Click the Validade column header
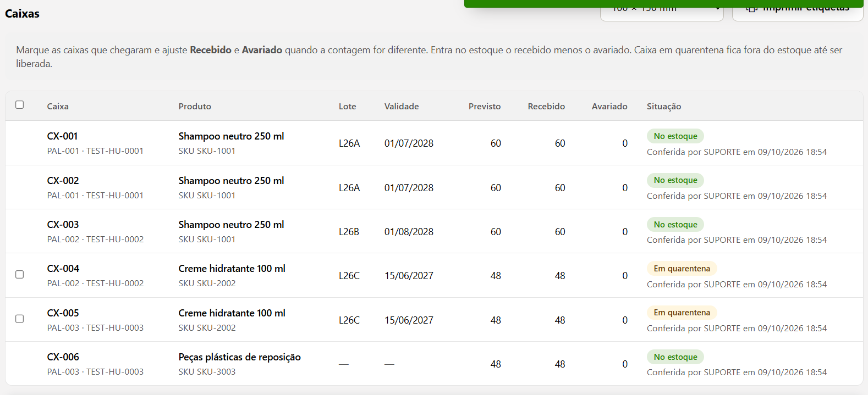Screen dimensions: 868x395 [402, 107]
